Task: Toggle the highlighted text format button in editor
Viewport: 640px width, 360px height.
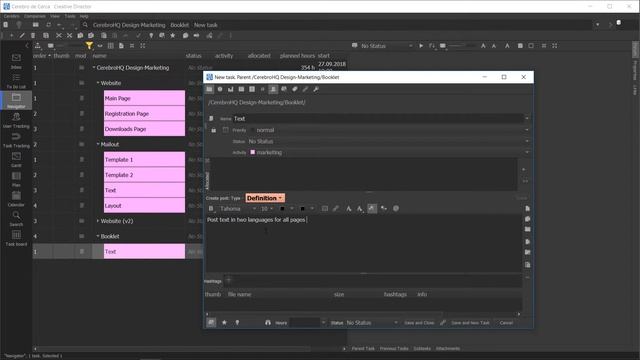Action: [372, 209]
